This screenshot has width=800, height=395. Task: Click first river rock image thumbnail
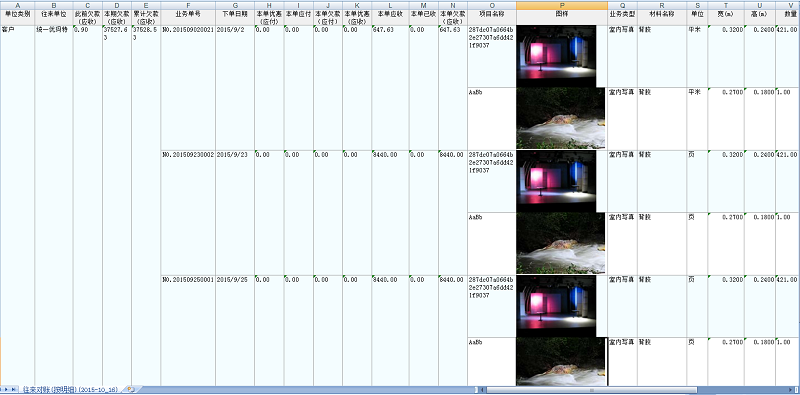point(561,118)
